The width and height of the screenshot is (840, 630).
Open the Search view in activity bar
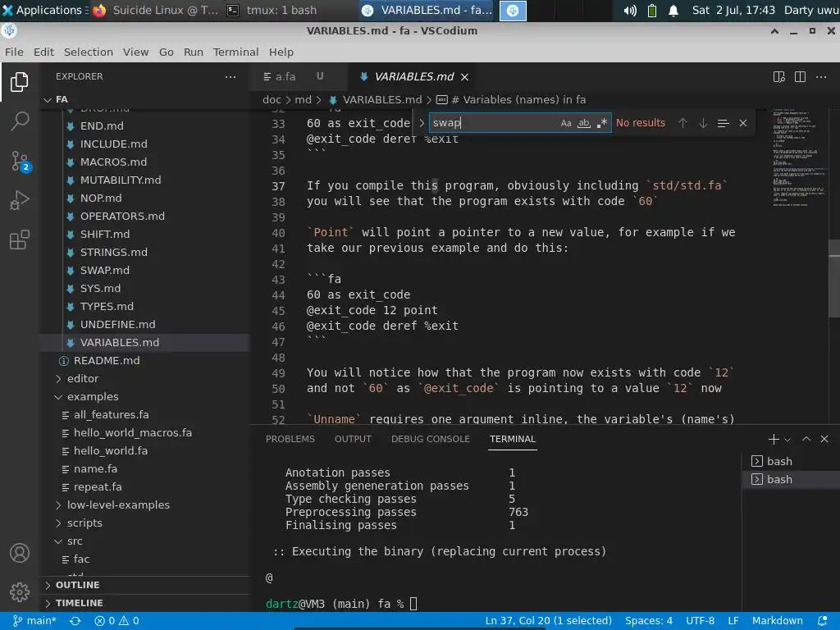click(x=20, y=121)
